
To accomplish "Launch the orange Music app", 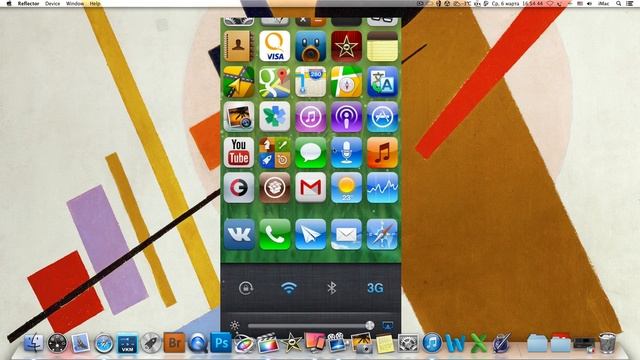I will [x=382, y=153].
